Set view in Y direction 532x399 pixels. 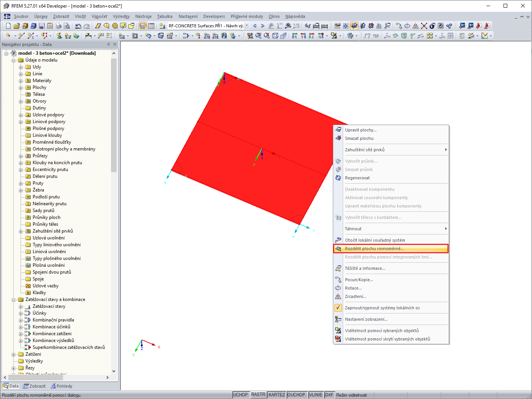[x=303, y=36]
